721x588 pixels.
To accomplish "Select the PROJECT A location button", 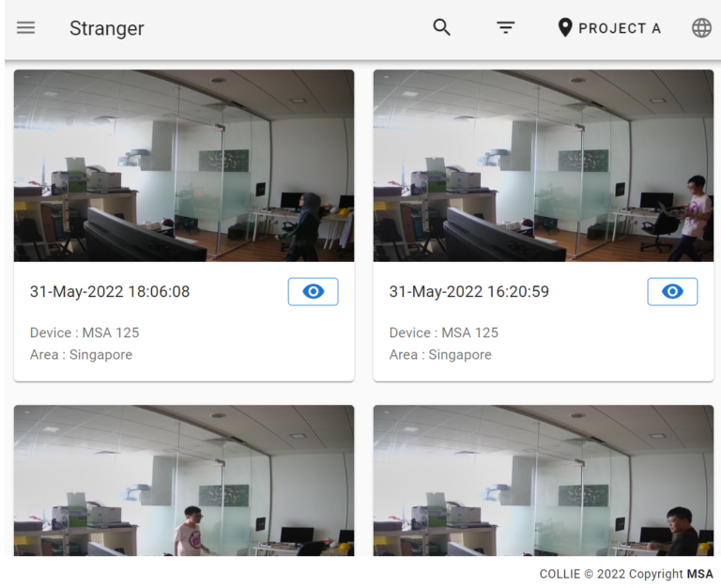I will (x=609, y=28).
